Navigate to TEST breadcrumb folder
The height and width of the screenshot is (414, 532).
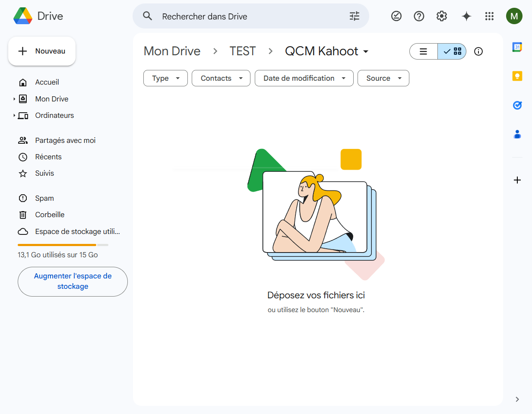click(x=243, y=51)
